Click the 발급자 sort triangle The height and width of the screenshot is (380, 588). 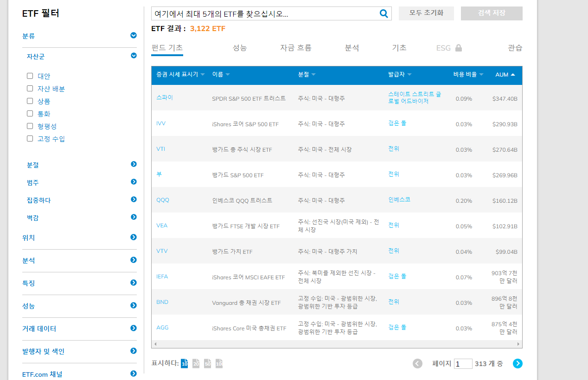click(x=410, y=74)
